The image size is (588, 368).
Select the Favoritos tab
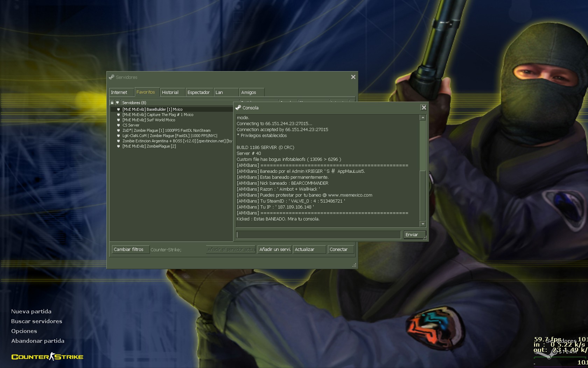tap(147, 92)
